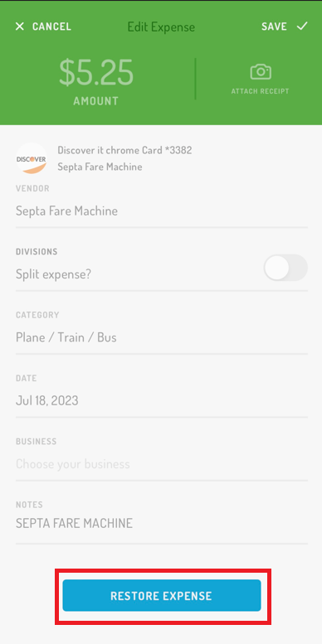The height and width of the screenshot is (644, 322).
Task: Click the RESTORE EXPENSE button
Action: click(x=162, y=596)
